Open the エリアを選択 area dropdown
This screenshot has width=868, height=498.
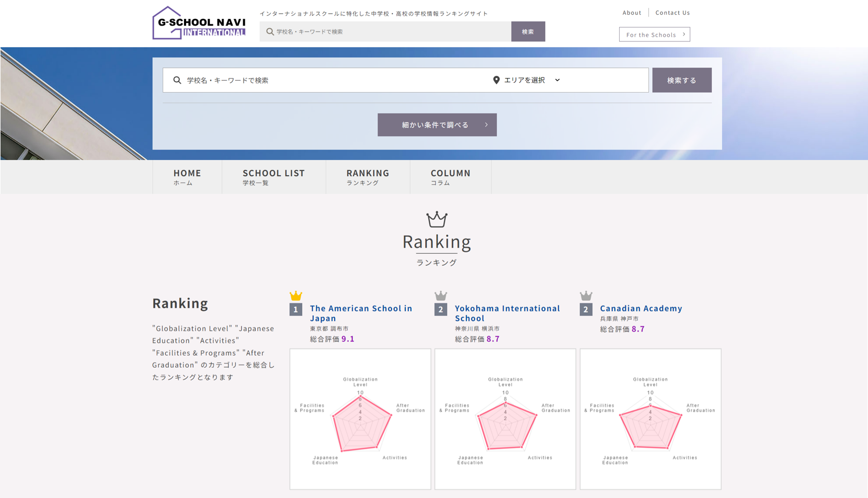pyautogui.click(x=527, y=80)
